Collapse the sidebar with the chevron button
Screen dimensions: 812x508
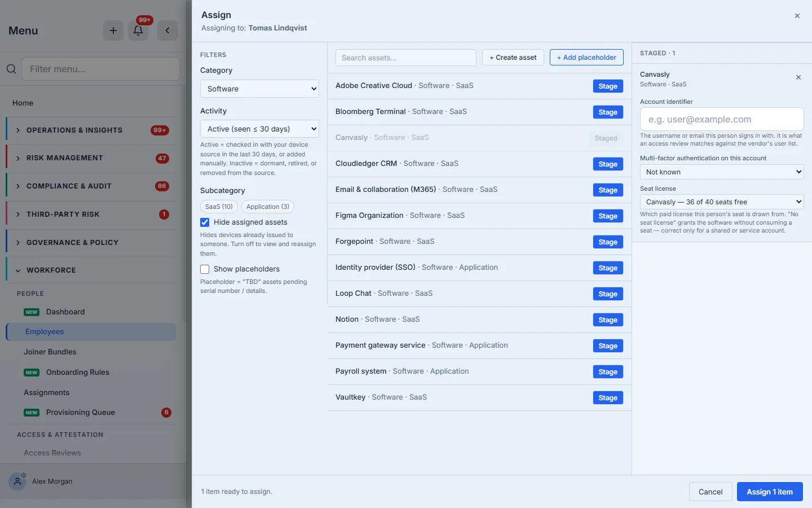[167, 30]
